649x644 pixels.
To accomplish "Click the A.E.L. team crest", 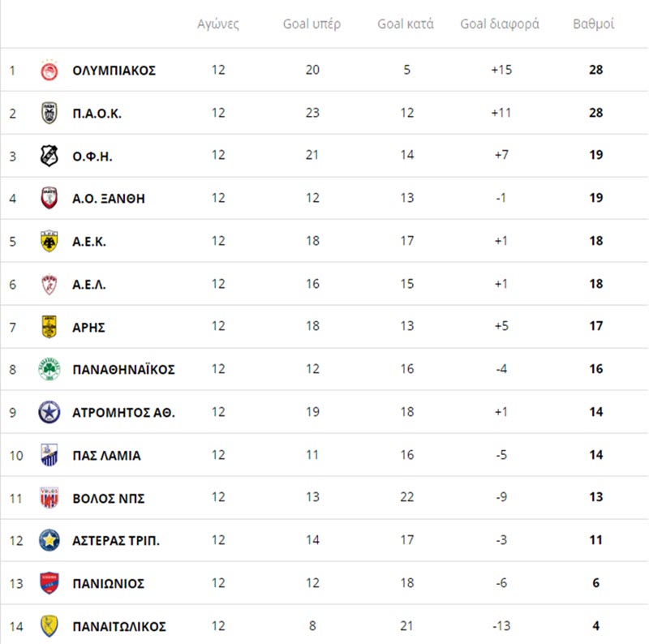I will click(x=49, y=285).
